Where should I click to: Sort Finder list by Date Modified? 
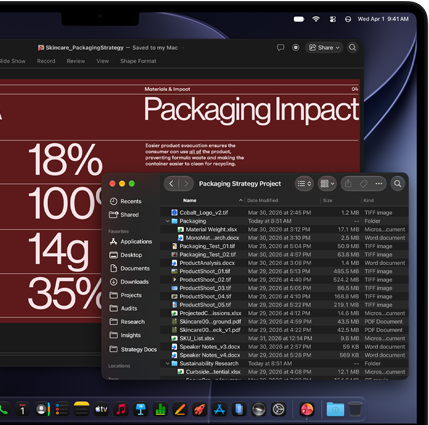tap(262, 200)
